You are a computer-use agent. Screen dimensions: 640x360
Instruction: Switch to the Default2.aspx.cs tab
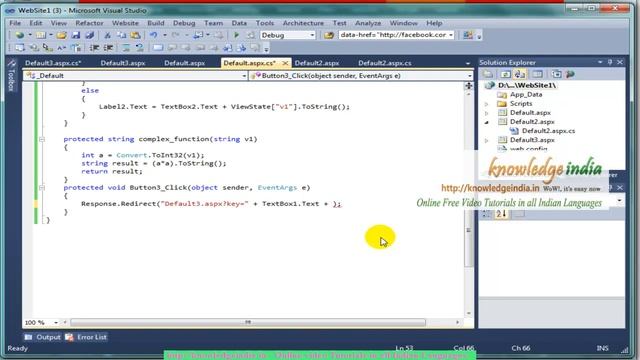coord(385,63)
